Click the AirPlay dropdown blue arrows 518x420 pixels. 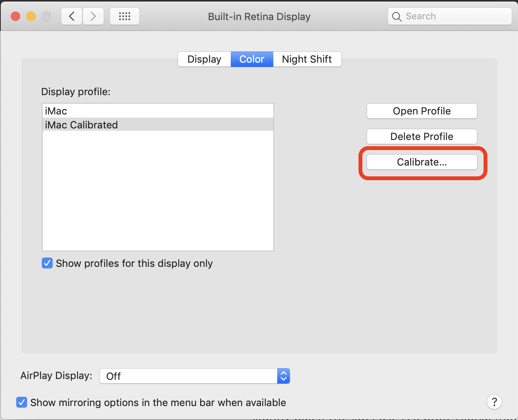[x=283, y=376]
